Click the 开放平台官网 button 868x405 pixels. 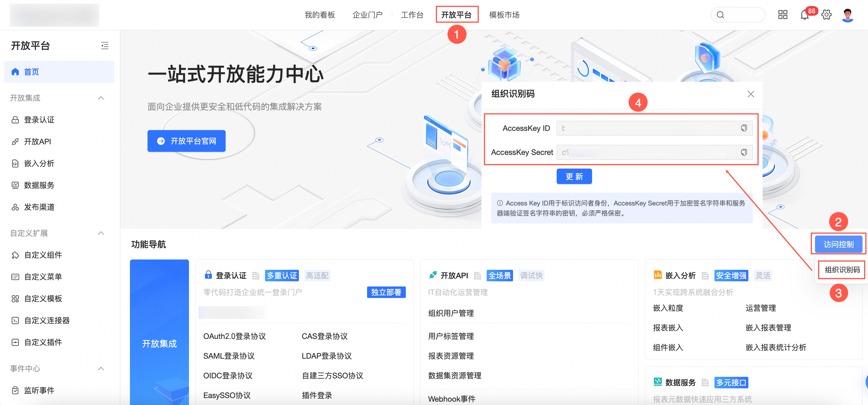(186, 141)
